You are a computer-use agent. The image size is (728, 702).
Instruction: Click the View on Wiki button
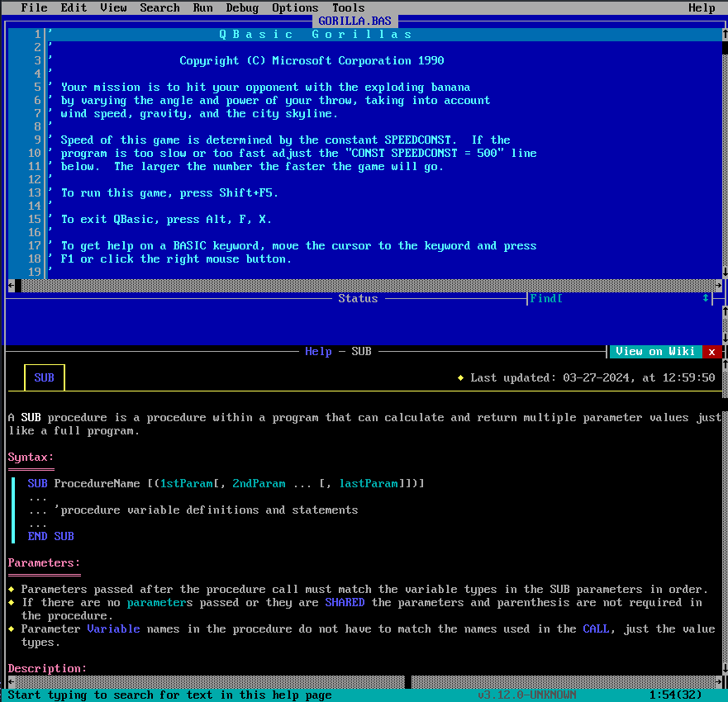[655, 352]
